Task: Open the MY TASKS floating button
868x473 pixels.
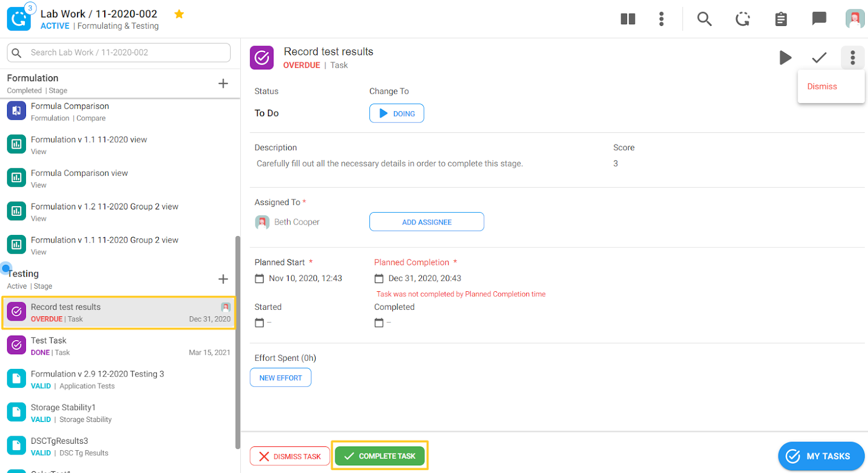Action: [x=821, y=456]
